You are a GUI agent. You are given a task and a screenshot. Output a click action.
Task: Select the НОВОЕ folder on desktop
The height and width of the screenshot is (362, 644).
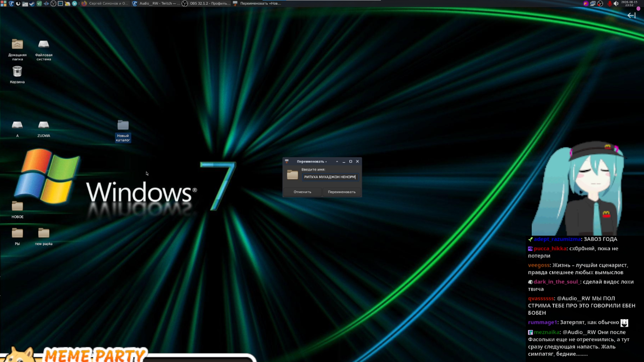click(x=17, y=210)
